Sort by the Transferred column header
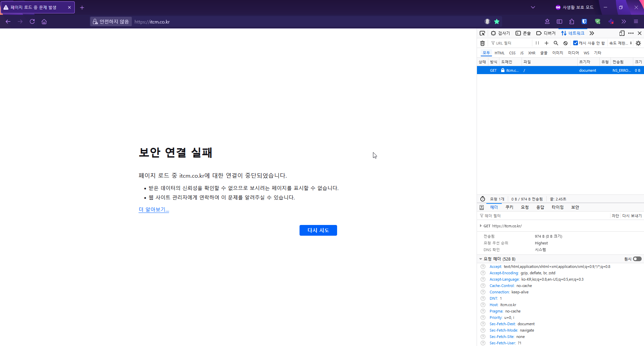 point(622,62)
